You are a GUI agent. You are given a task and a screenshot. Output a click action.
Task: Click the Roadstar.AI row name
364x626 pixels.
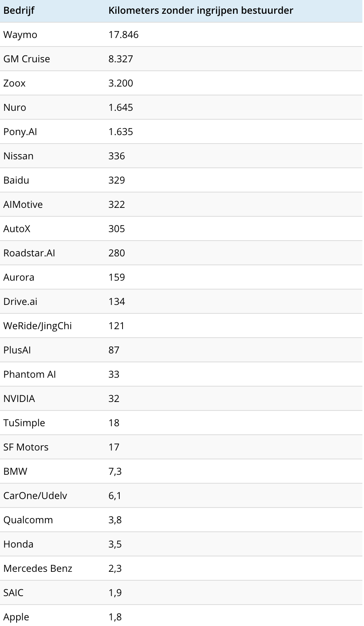point(29,253)
